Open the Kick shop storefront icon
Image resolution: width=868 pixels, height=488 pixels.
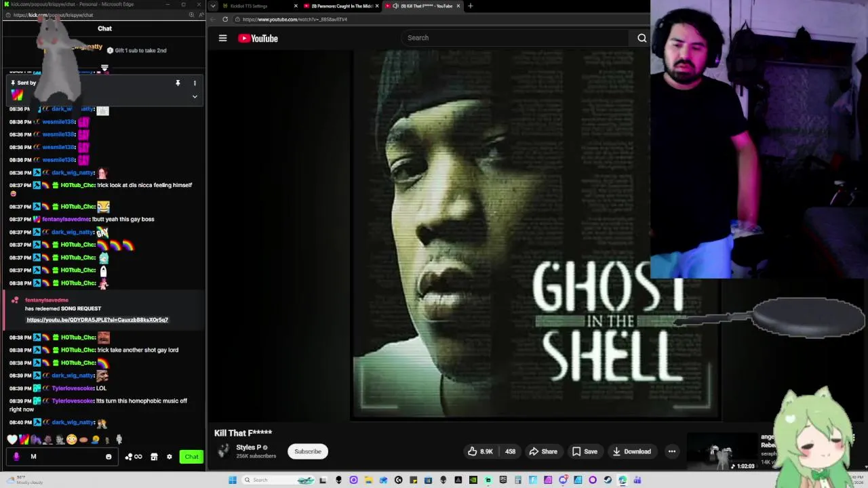154,457
